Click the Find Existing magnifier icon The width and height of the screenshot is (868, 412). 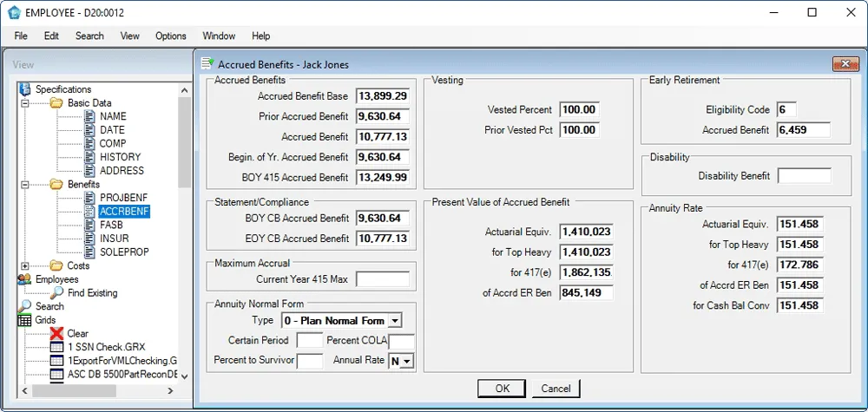click(x=57, y=292)
